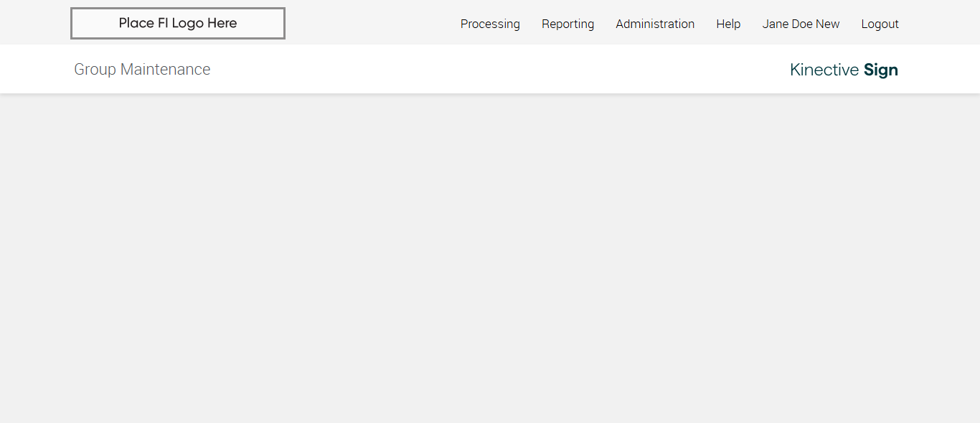Click the empty gray content area

click(x=490, y=259)
